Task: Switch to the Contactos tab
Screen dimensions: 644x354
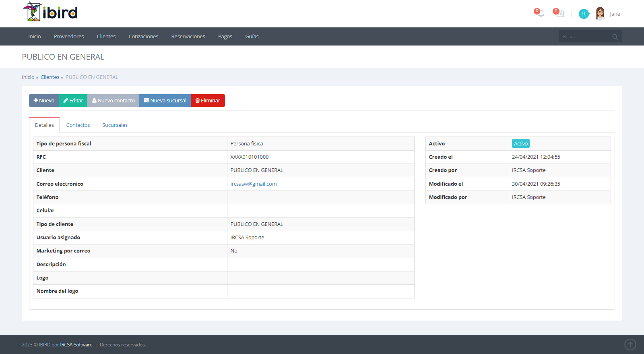Action: (x=78, y=125)
